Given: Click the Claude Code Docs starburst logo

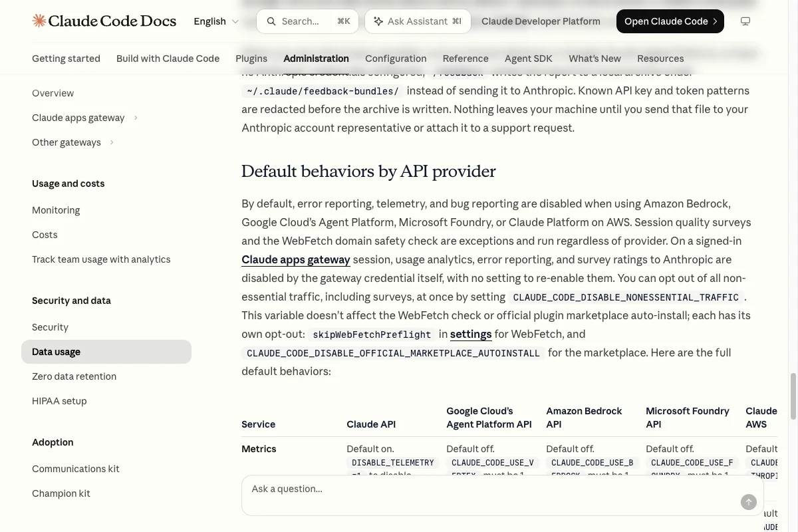Looking at the screenshot, I should pyautogui.click(x=39, y=21).
